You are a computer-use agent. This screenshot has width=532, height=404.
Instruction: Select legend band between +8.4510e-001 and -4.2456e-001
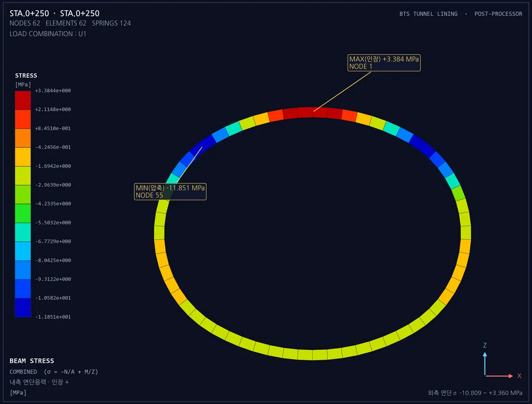23,138
